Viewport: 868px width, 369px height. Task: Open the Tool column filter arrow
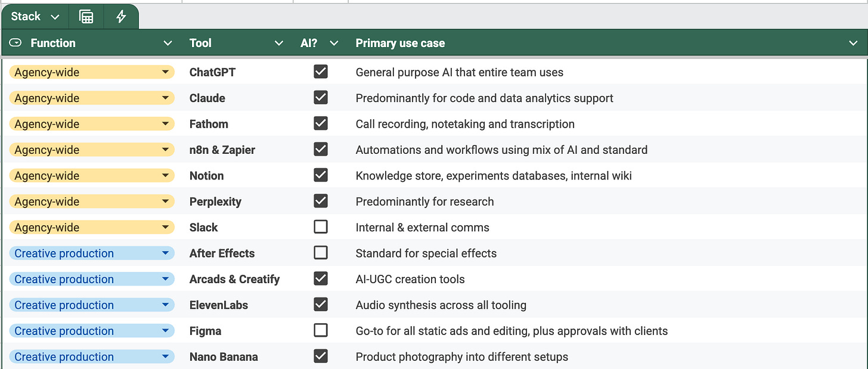coord(278,43)
